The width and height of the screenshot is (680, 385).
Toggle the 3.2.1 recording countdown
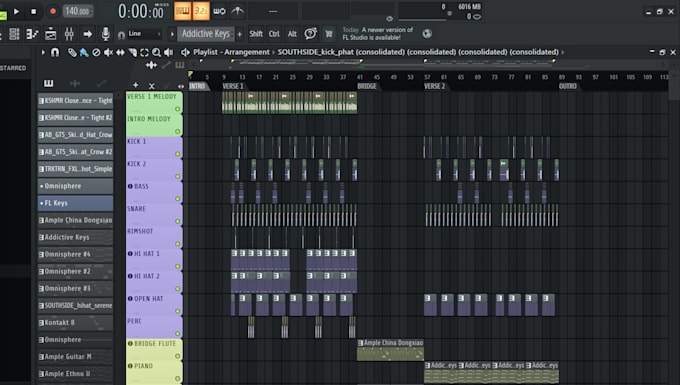coord(201,11)
